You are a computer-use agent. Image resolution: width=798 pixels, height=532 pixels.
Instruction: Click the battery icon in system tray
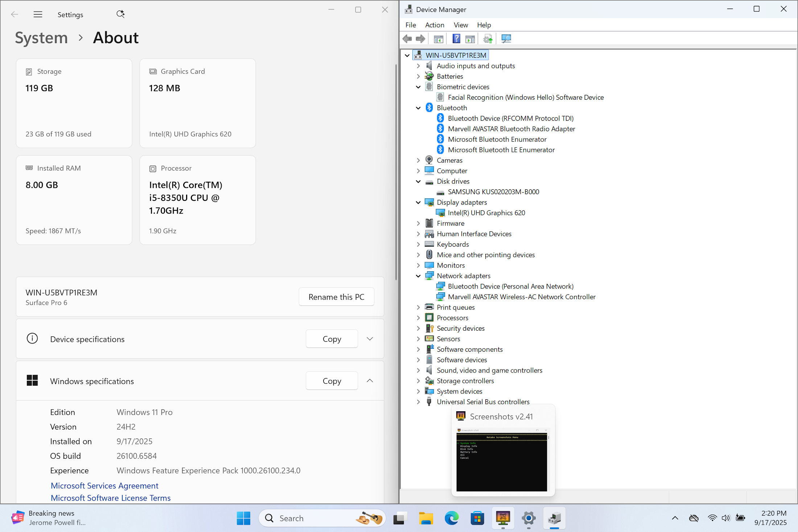(x=740, y=518)
